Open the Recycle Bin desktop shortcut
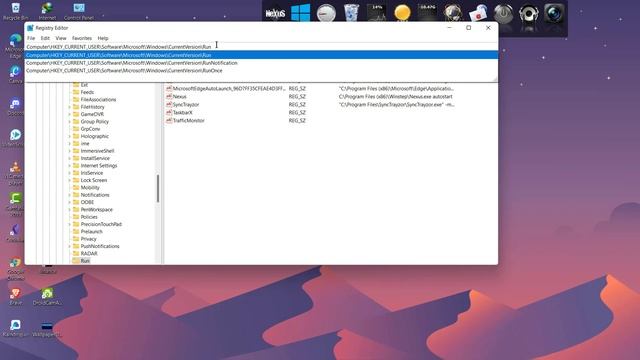Viewport: 640px width, 360px height. 16,11
